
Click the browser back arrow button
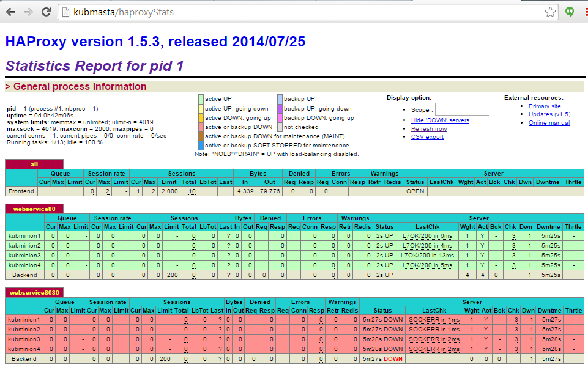click(10, 12)
